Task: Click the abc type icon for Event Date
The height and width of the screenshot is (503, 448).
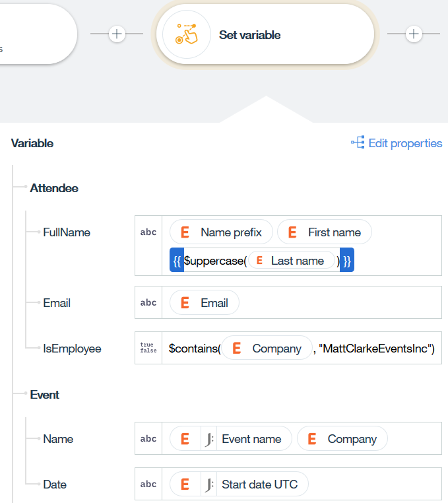Action: (x=148, y=485)
